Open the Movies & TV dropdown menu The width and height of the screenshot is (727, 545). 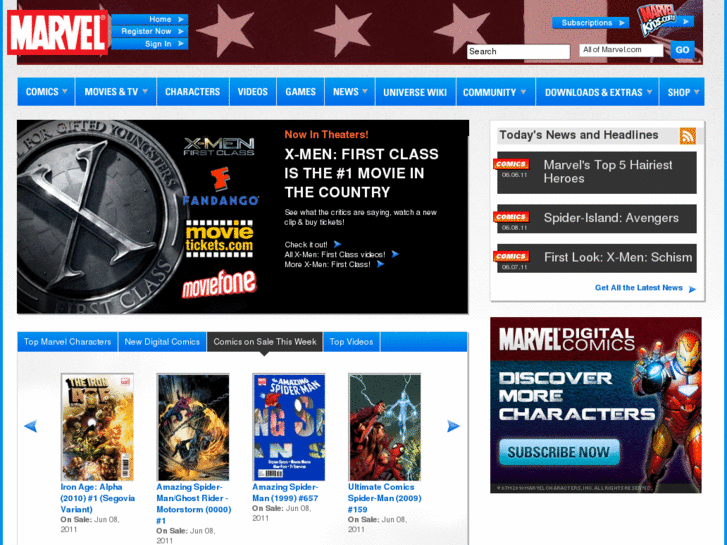116,92
